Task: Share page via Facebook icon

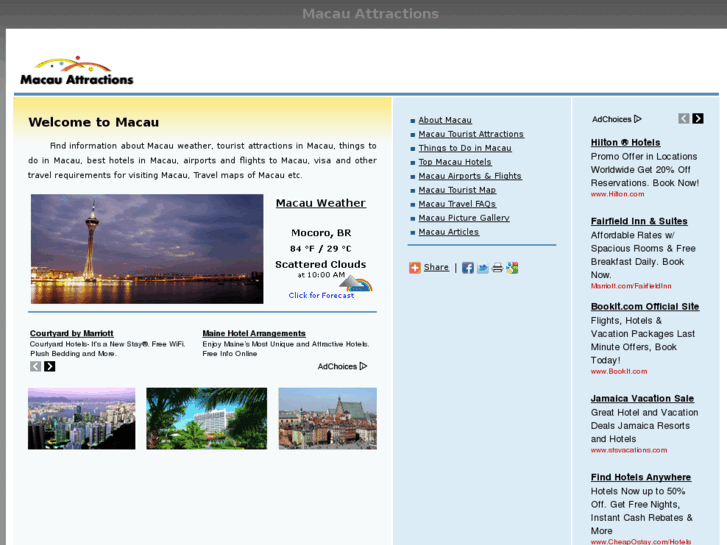Action: click(x=467, y=268)
